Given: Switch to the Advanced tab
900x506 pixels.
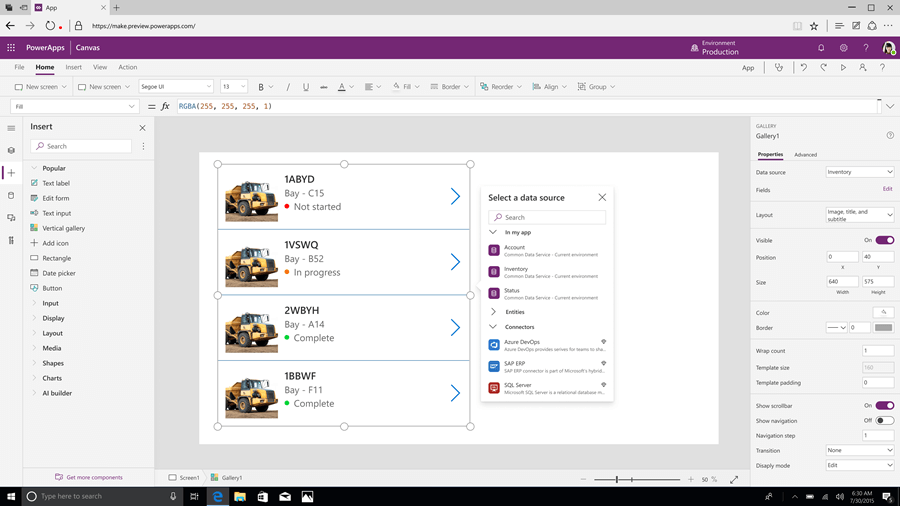Looking at the screenshot, I should 805,155.
